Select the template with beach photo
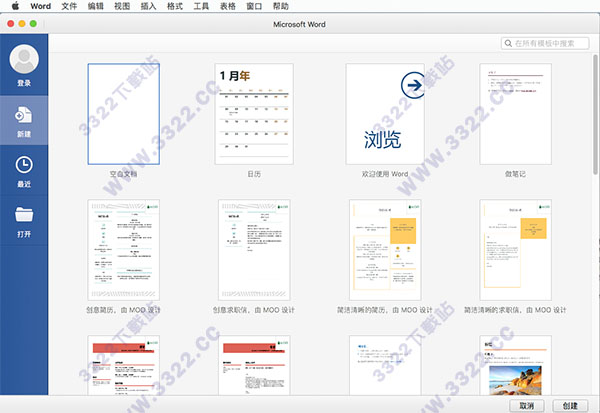 click(x=515, y=365)
